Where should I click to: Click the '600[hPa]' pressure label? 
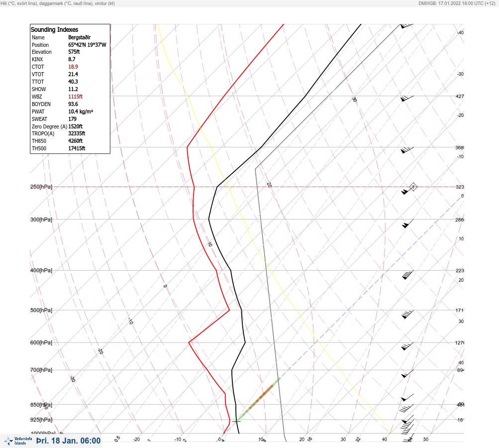click(x=41, y=342)
